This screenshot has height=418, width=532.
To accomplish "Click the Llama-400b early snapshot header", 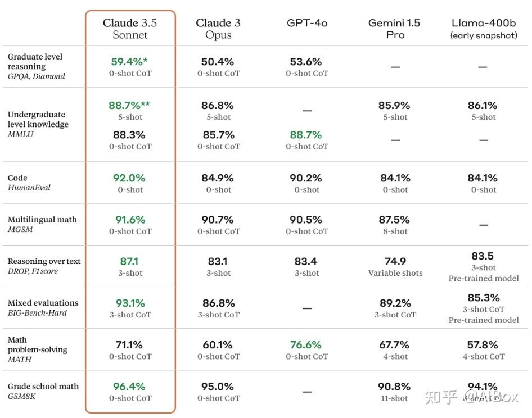I will (x=483, y=29).
